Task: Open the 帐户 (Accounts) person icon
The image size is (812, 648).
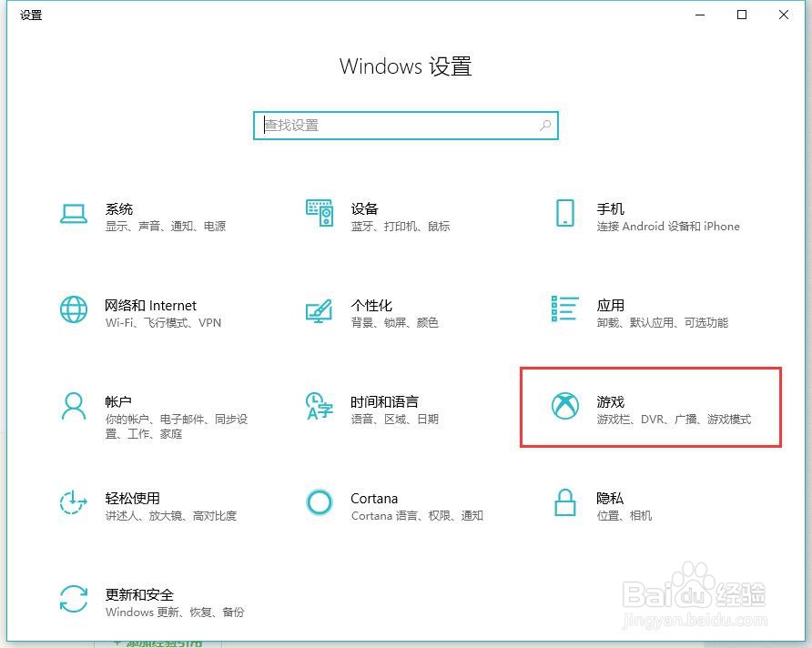Action: coord(74,406)
